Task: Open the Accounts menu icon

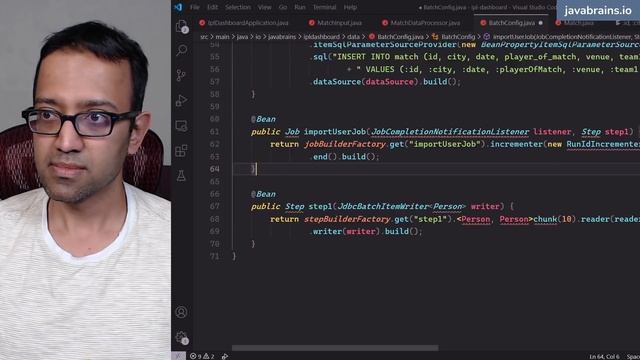Action: (182, 312)
